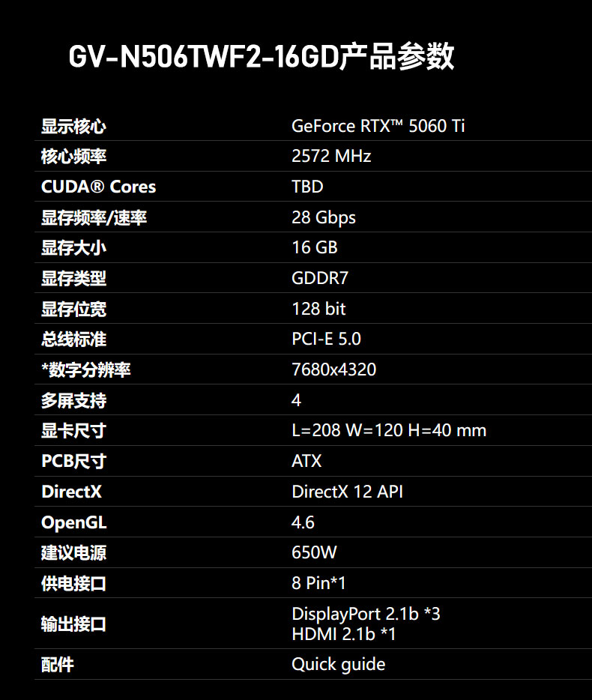Click the 7680x4320 resolution value

333,369
